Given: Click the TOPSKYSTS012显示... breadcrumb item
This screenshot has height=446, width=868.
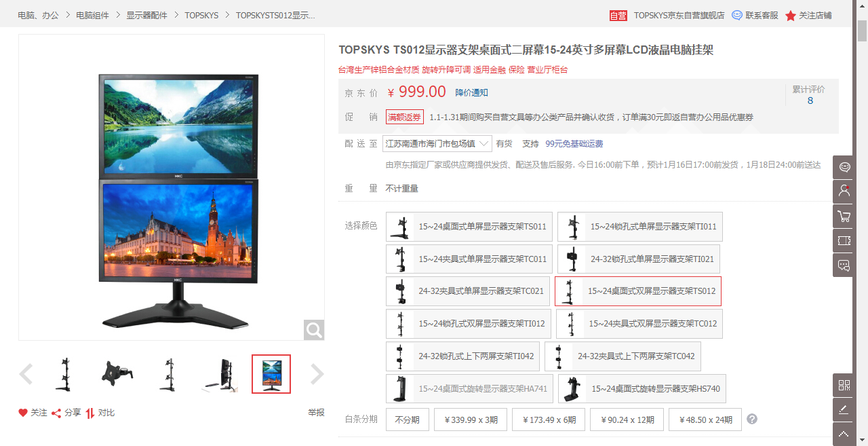Looking at the screenshot, I should (275, 15).
